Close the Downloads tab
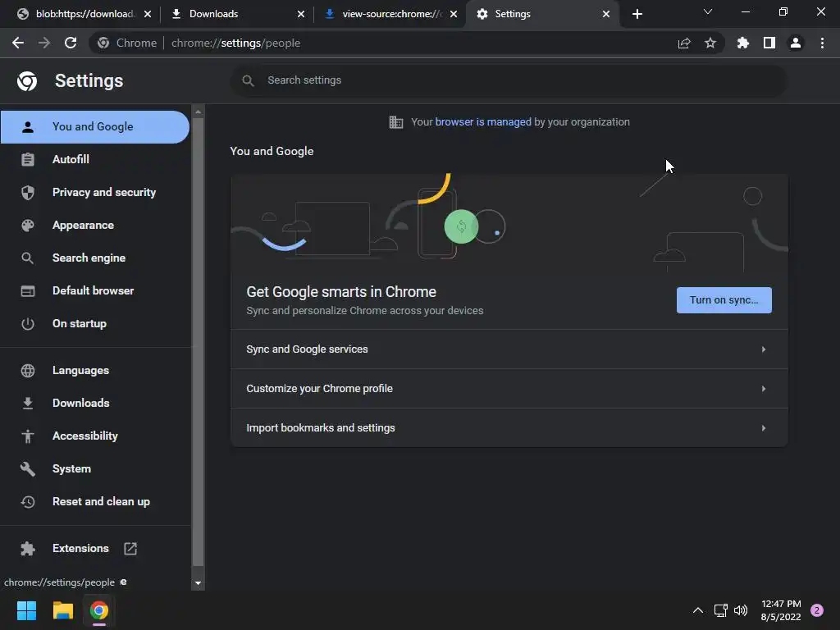The height and width of the screenshot is (630, 840). pyautogui.click(x=301, y=14)
